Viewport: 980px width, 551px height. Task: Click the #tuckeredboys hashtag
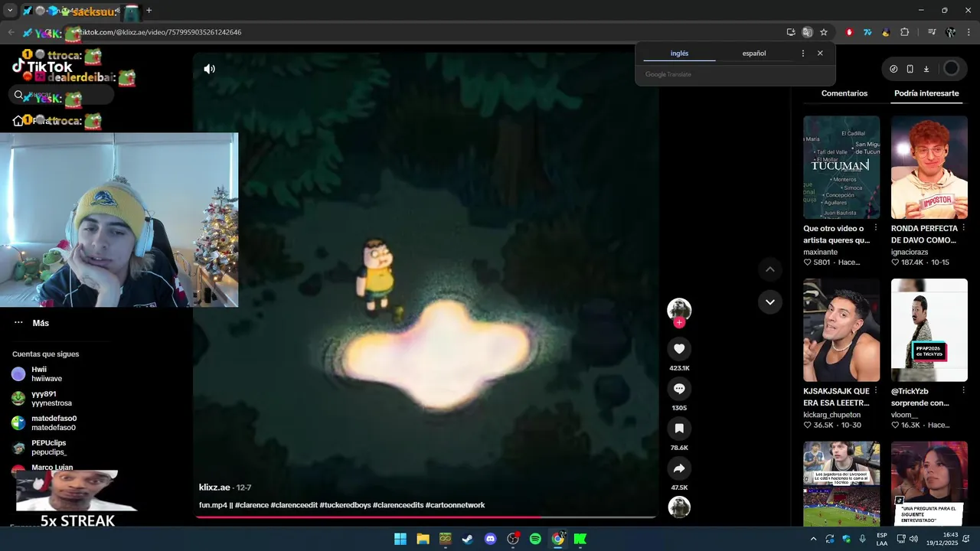[345, 505]
